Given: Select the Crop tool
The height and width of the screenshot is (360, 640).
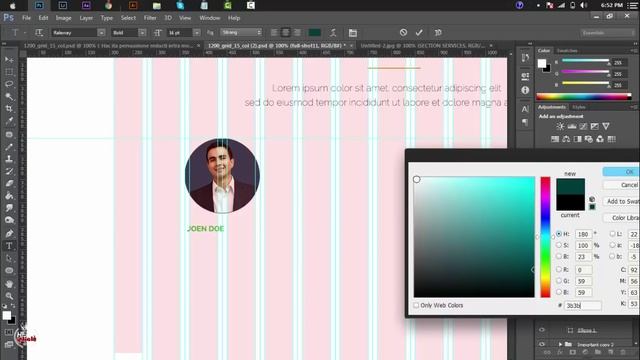Looking at the screenshot, I should pyautogui.click(x=9, y=109).
